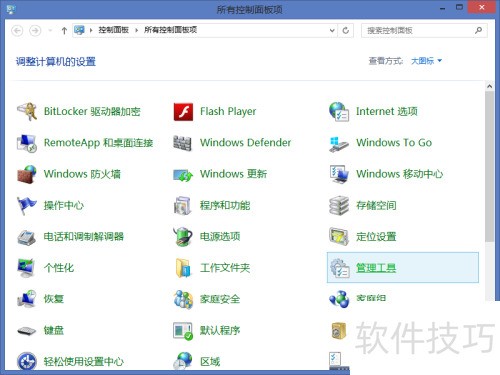500x375 pixels.
Task: Expand the address bar history dropdown
Action: 332,31
